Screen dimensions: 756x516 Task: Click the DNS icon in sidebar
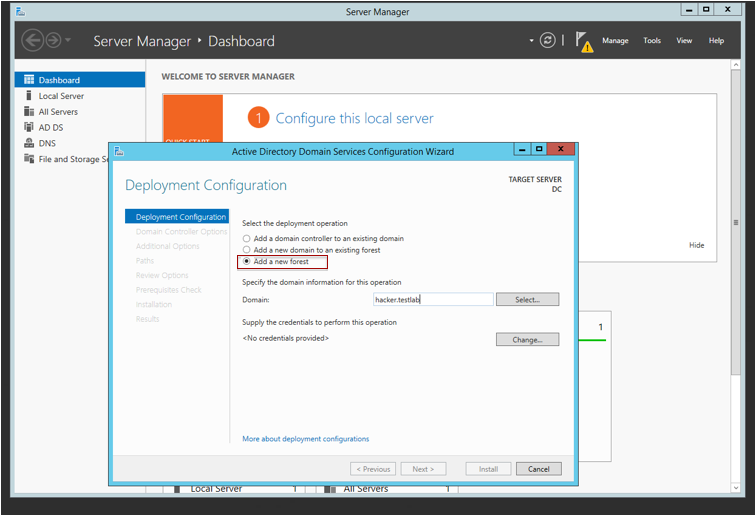(29, 143)
